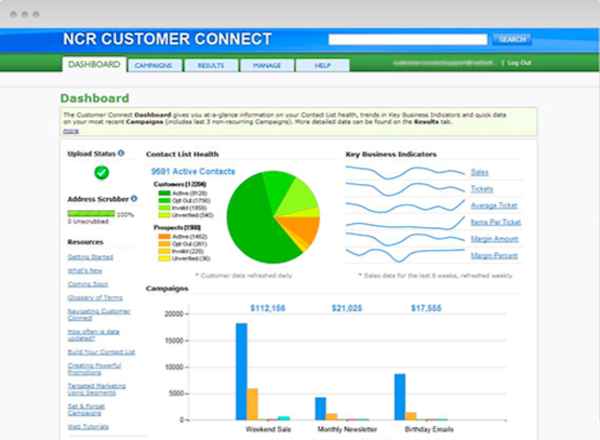Viewport: 600px width, 440px height.
Task: Click the $21,025 campaign total
Action: [x=347, y=308]
